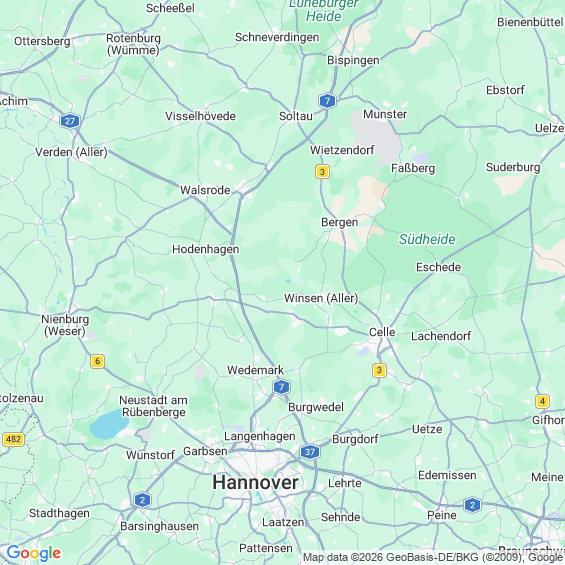Click the Map data copyright text
This screenshot has height=565, width=565.
[433, 557]
